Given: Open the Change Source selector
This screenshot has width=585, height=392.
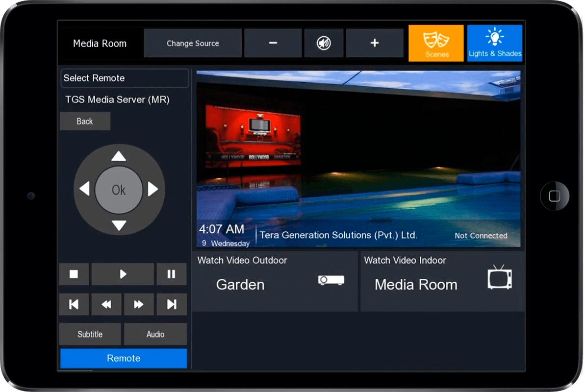Looking at the screenshot, I should (193, 43).
